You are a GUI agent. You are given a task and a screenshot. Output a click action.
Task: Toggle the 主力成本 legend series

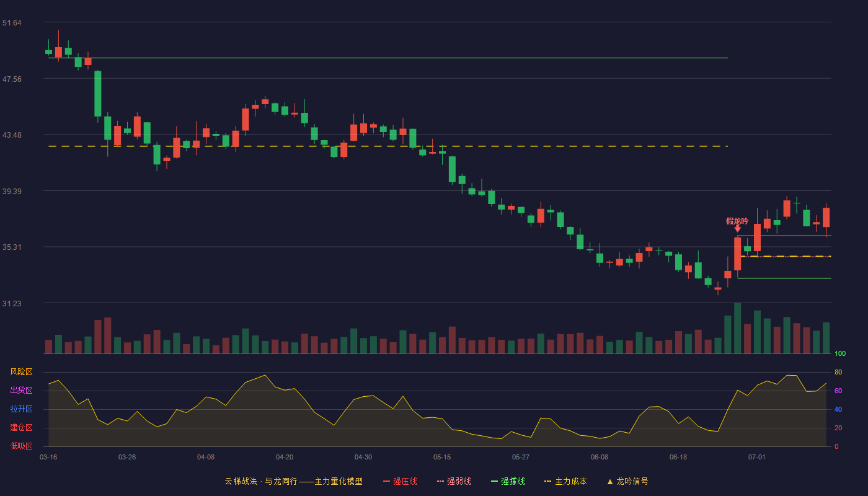[565, 481]
